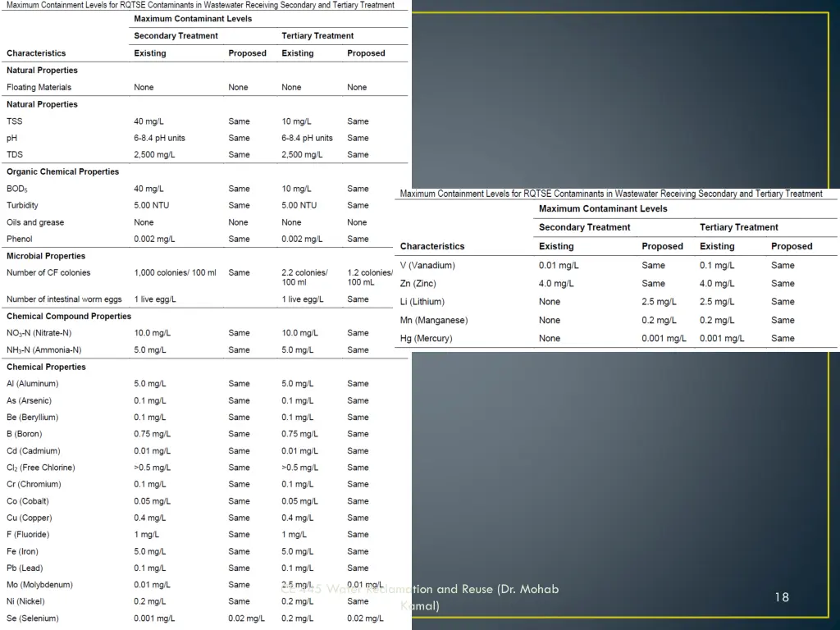Click the 'Se (Selenium)' row label
The width and height of the screenshot is (840, 630).
[x=33, y=619]
